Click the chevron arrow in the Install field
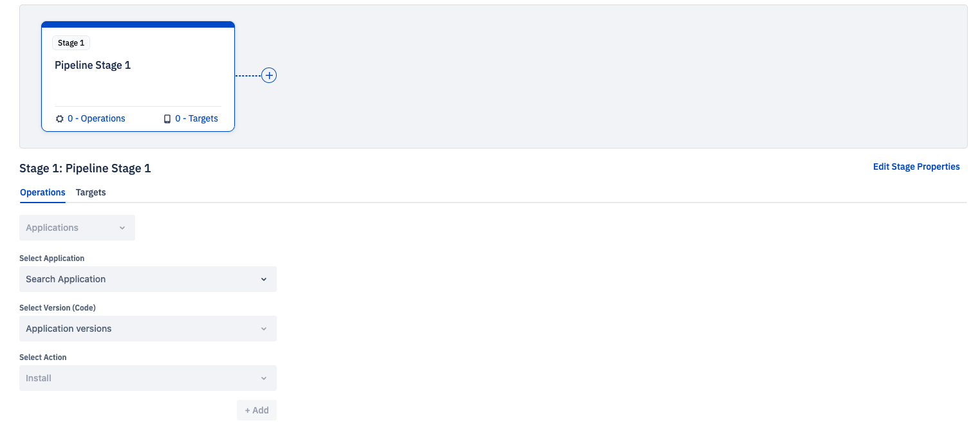Viewport: 980px width, 443px height. [x=263, y=378]
